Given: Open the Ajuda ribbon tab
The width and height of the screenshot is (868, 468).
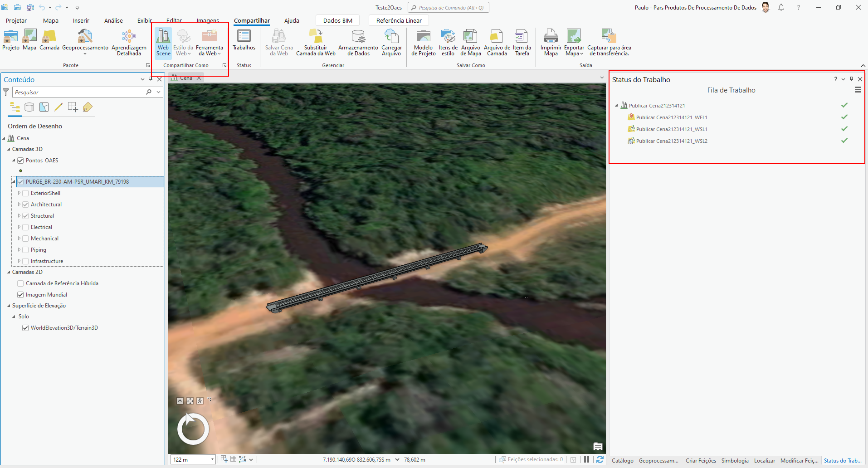Looking at the screenshot, I should pyautogui.click(x=292, y=20).
